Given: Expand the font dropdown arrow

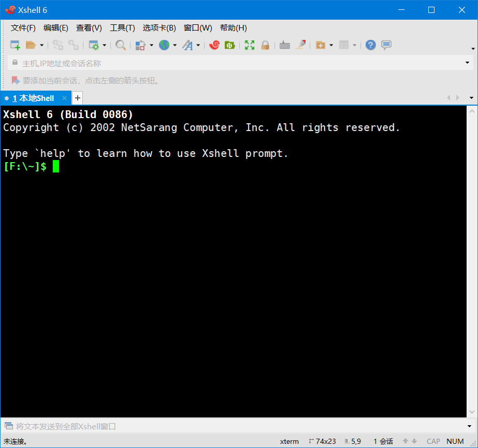Looking at the screenshot, I should tap(198, 45).
